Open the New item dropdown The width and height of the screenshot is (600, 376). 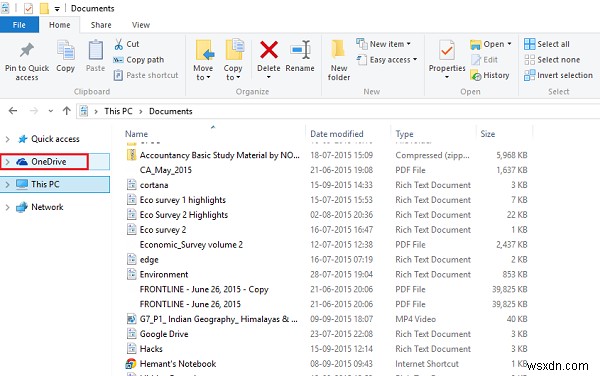click(383, 44)
